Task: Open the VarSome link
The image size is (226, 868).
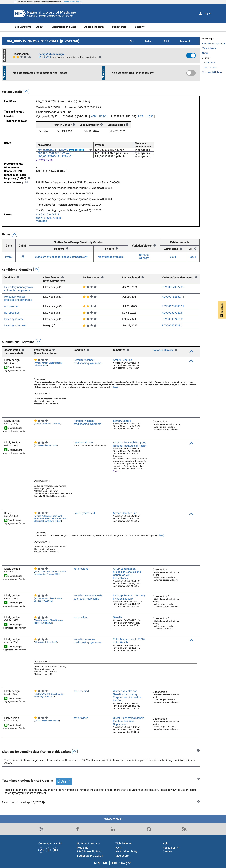Action: 41,221
